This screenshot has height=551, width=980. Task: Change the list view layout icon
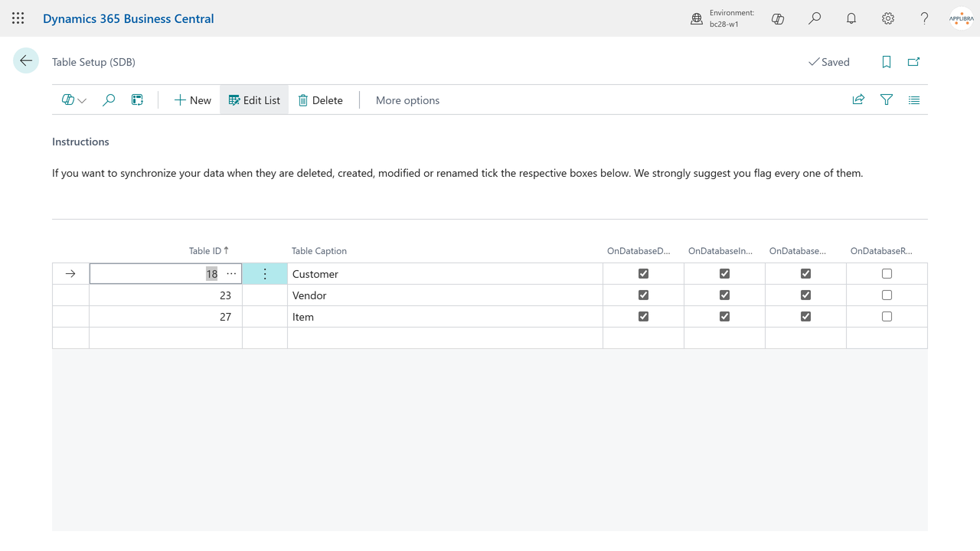coord(914,99)
